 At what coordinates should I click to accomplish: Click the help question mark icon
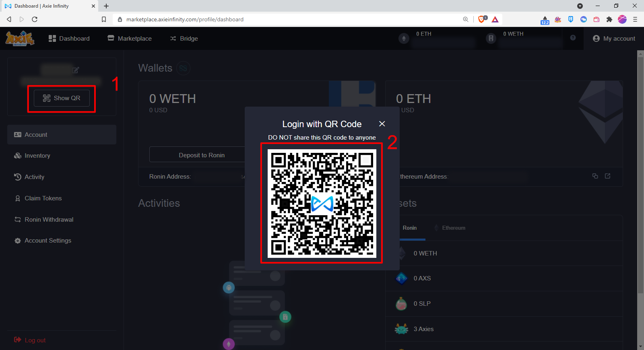[x=573, y=38]
